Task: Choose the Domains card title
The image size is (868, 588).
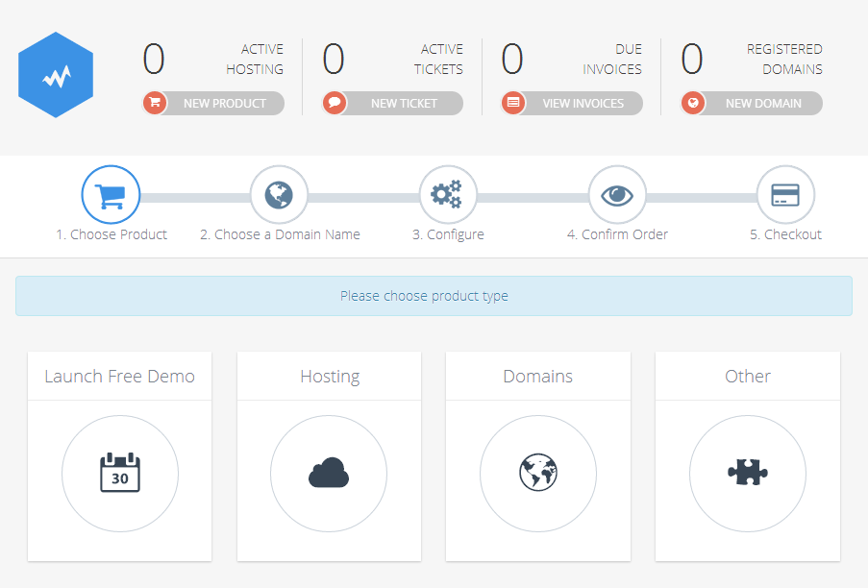Action: (x=538, y=376)
